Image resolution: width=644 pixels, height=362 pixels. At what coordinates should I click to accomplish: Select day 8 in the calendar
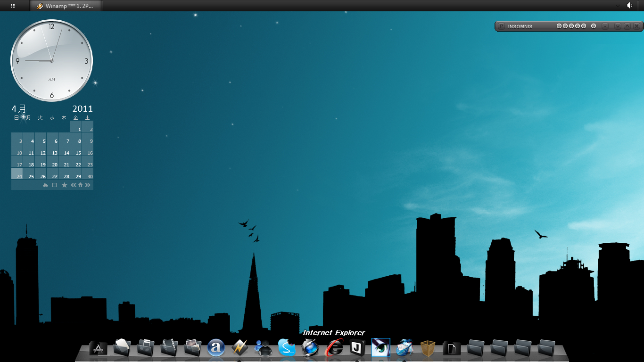pyautogui.click(x=76, y=138)
